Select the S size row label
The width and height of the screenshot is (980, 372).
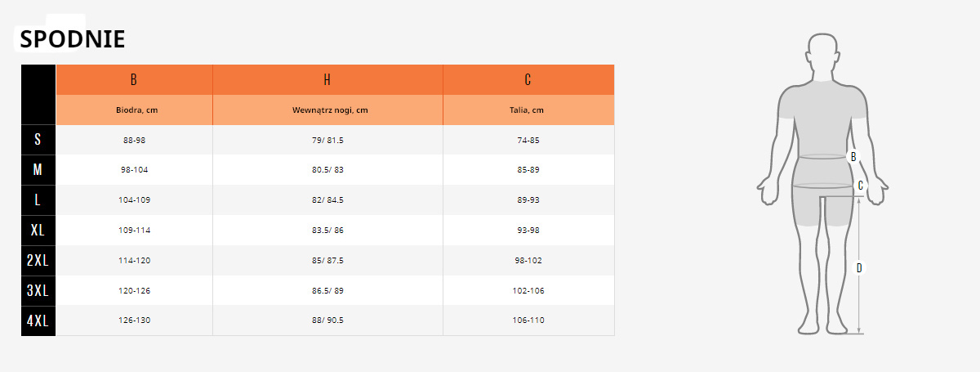coord(38,140)
